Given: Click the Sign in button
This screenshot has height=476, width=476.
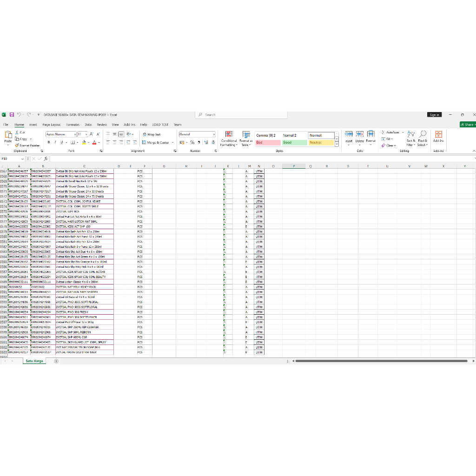Looking at the screenshot, I should [x=434, y=114].
